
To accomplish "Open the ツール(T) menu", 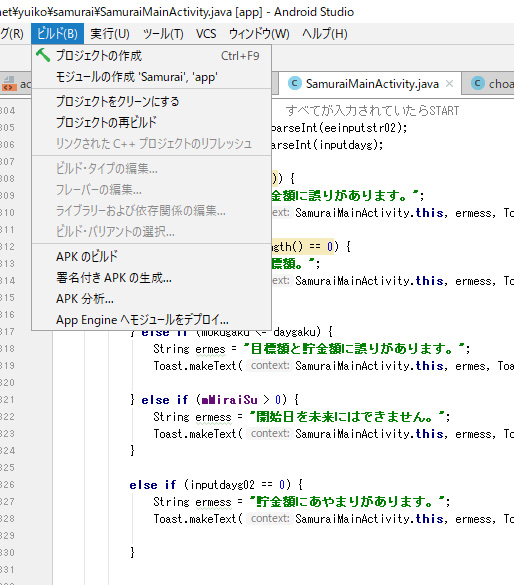I will 163,34.
